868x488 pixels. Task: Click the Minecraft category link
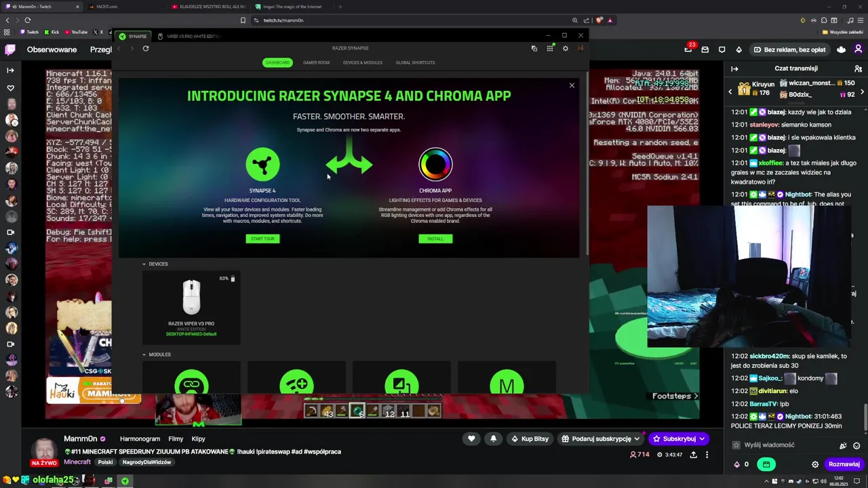point(77,462)
